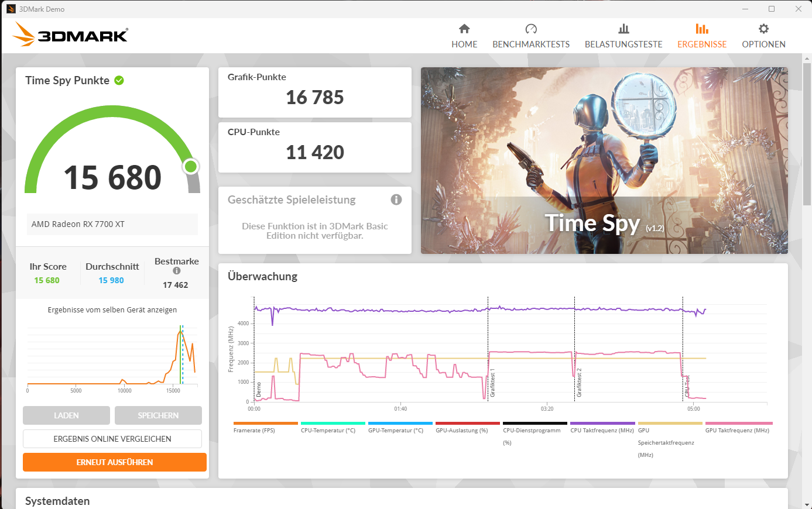The width and height of the screenshot is (812, 509).
Task: Click ERNEUT AUSFÜHREN button
Action: tap(115, 462)
